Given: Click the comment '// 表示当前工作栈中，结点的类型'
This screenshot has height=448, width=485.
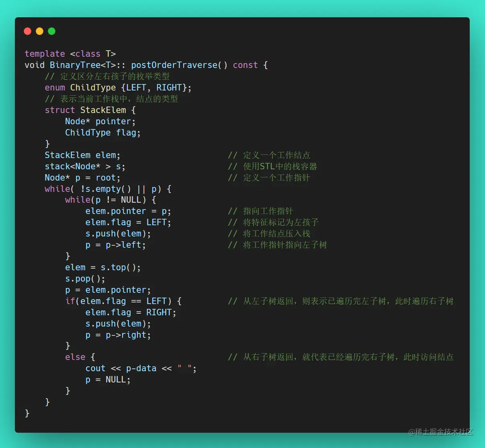Looking at the screenshot, I should (x=111, y=99).
